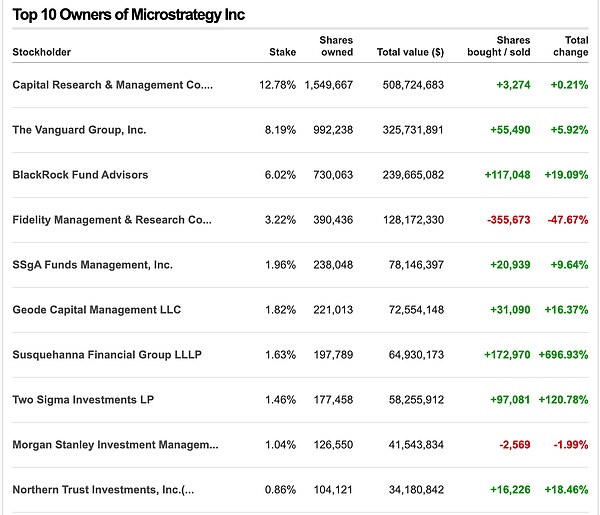Select Geode Capital Management LLC

pos(96,310)
